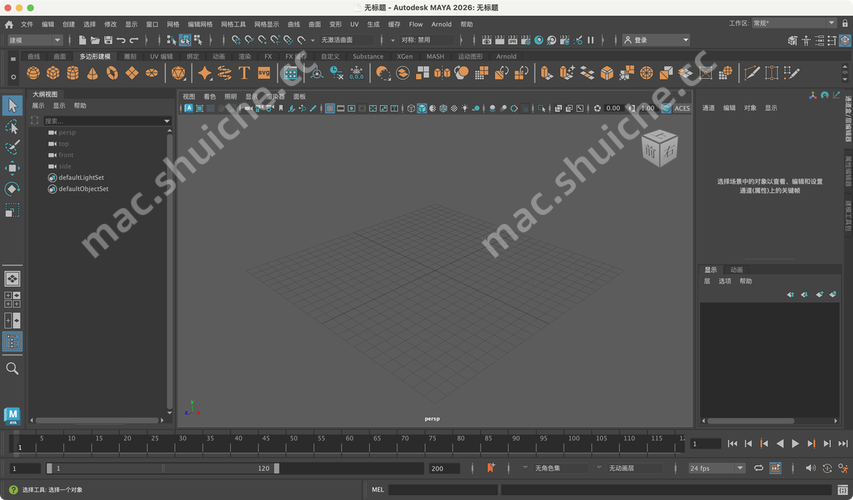The width and height of the screenshot is (853, 500).
Task: Go to the start of playback range
Action: 732,444
